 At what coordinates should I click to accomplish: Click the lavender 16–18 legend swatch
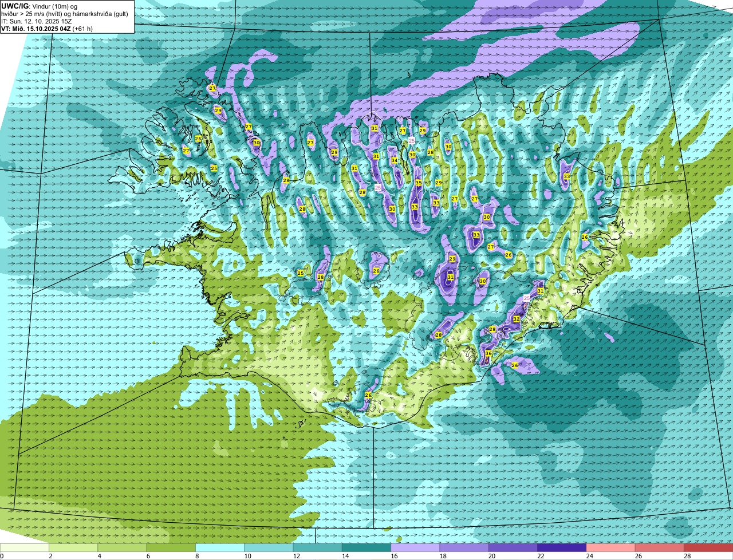tap(415, 547)
